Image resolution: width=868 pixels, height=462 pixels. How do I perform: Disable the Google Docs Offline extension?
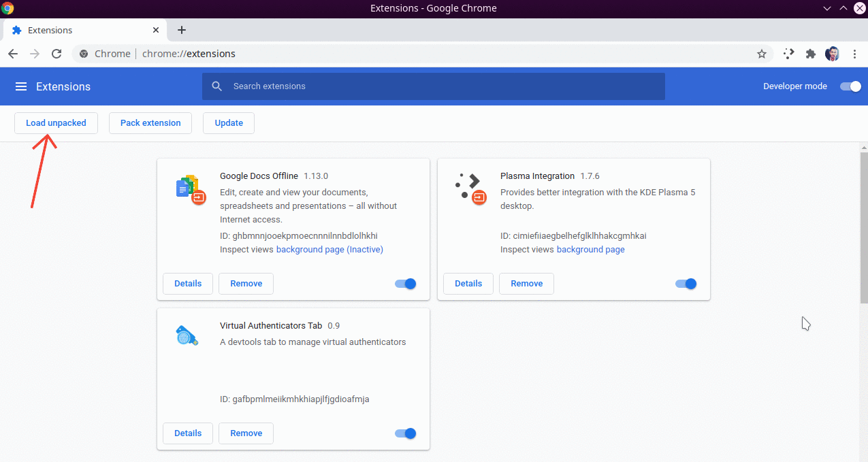(406, 284)
